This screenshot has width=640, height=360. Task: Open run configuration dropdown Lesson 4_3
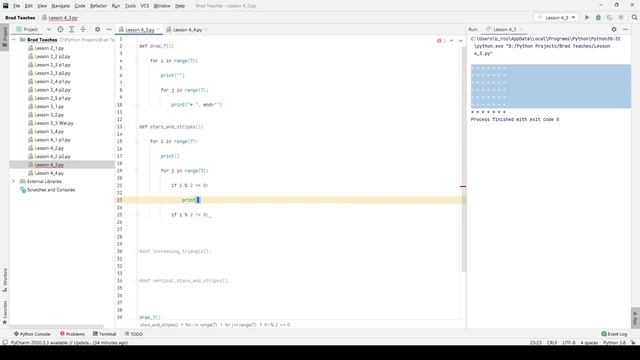point(556,18)
